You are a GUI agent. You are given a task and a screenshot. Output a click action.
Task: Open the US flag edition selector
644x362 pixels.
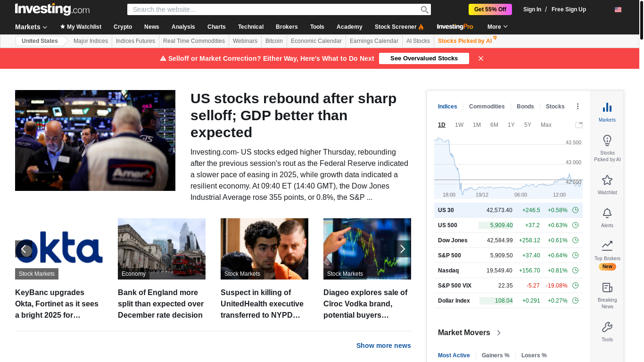(x=618, y=9)
